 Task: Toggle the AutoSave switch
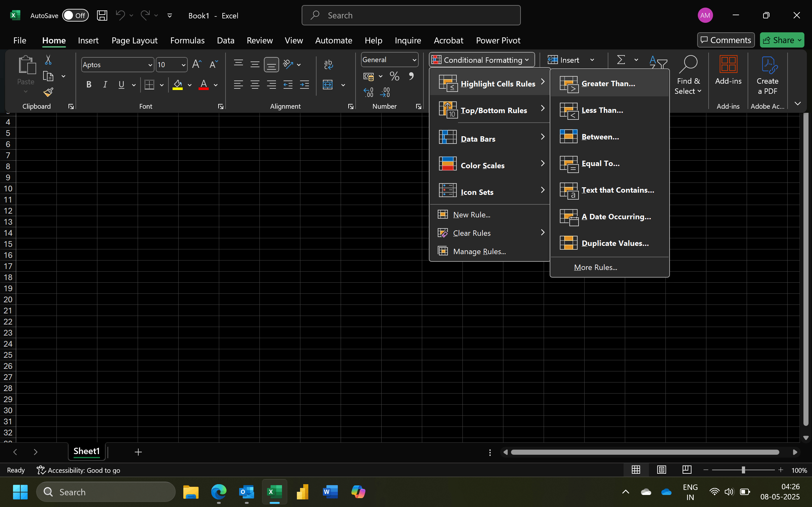tap(75, 16)
